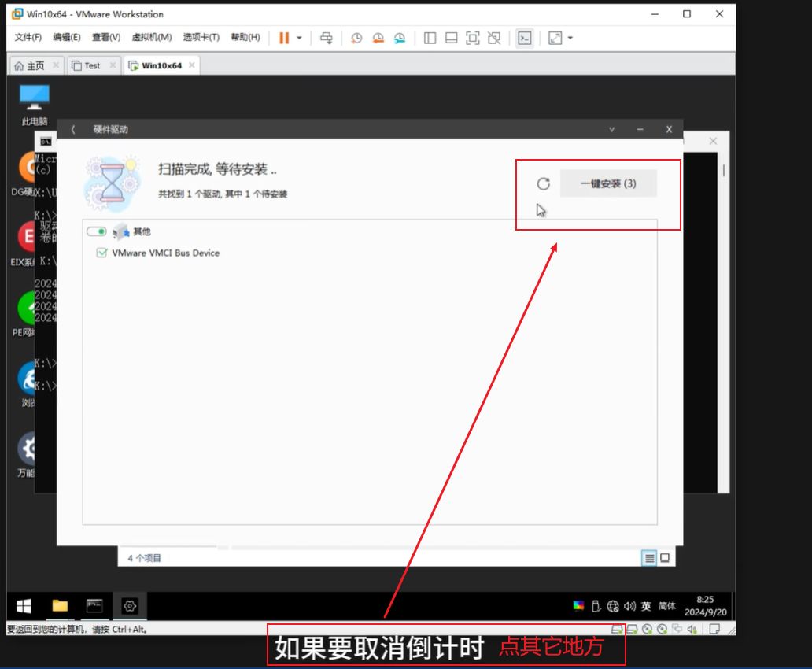
Task: Click the pause virtual machine icon
Action: pyautogui.click(x=284, y=38)
